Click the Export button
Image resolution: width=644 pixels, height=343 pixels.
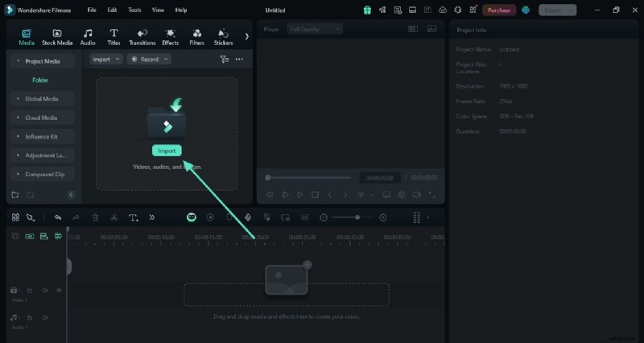click(x=557, y=10)
